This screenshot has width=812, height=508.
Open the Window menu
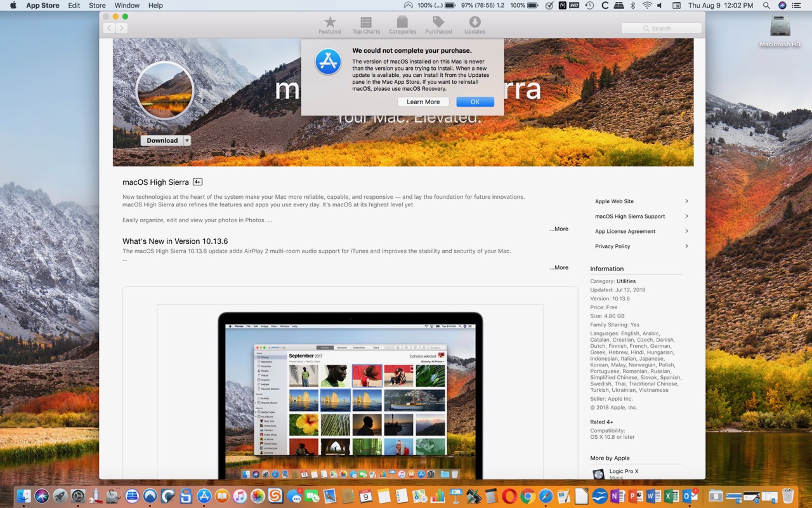point(127,5)
